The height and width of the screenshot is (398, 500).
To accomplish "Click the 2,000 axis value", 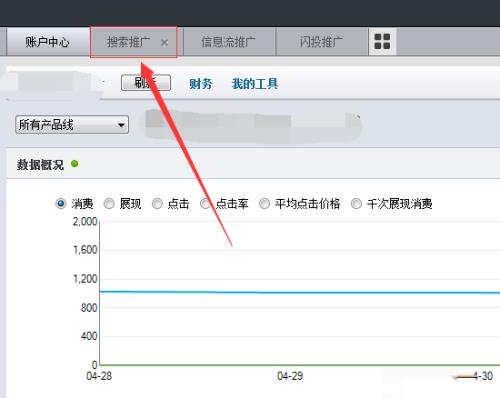I will [85, 221].
